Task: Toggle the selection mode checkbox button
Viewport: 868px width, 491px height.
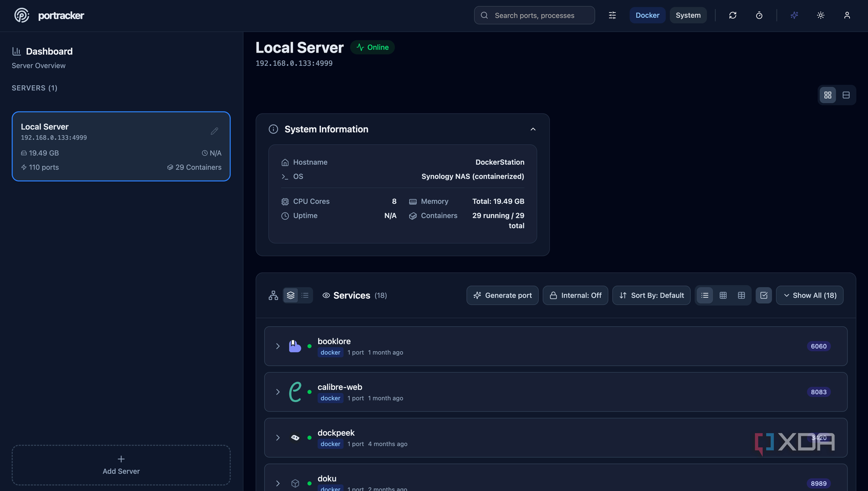Action: pyautogui.click(x=764, y=296)
